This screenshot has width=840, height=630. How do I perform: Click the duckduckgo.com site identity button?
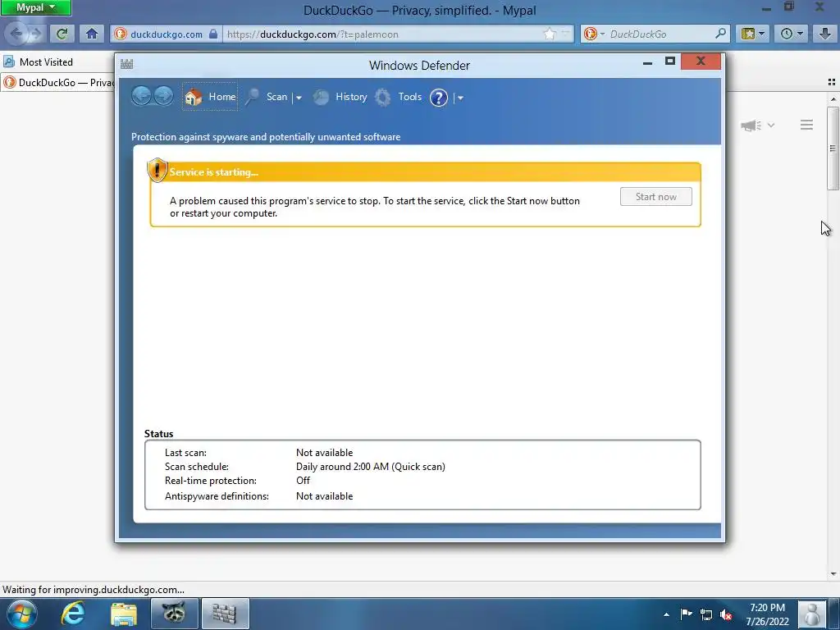[166, 34]
